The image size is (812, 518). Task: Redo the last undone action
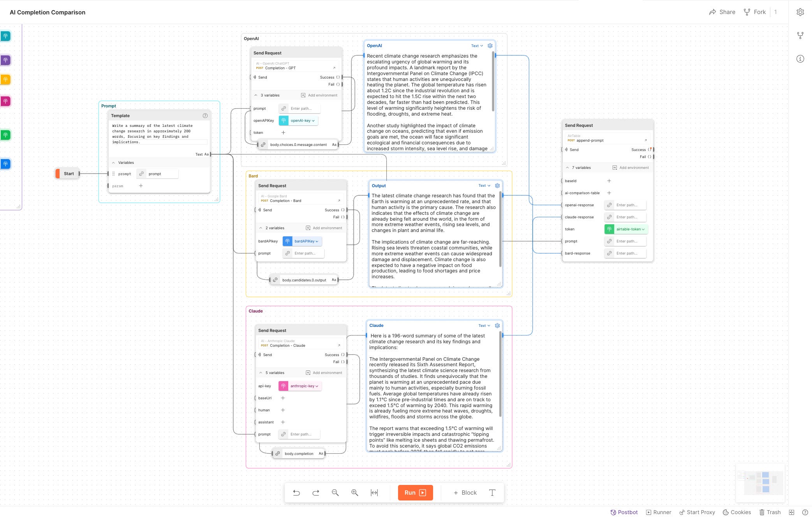tap(315, 492)
